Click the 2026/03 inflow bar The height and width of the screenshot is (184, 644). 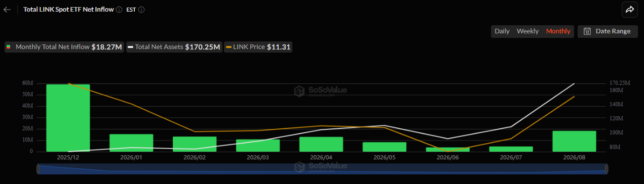[x=258, y=146]
